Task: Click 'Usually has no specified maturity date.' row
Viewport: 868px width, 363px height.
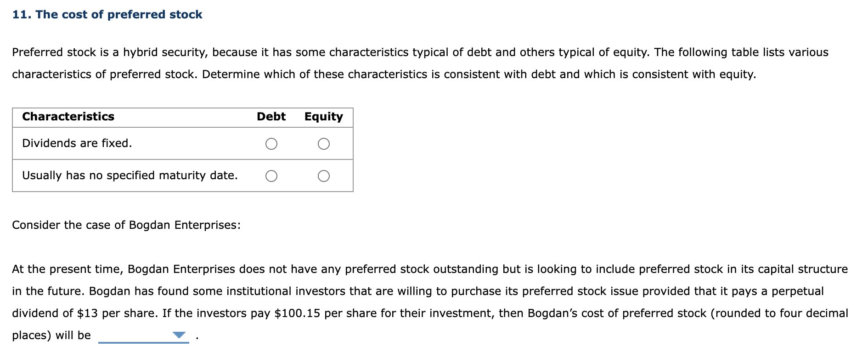Action: [x=130, y=176]
